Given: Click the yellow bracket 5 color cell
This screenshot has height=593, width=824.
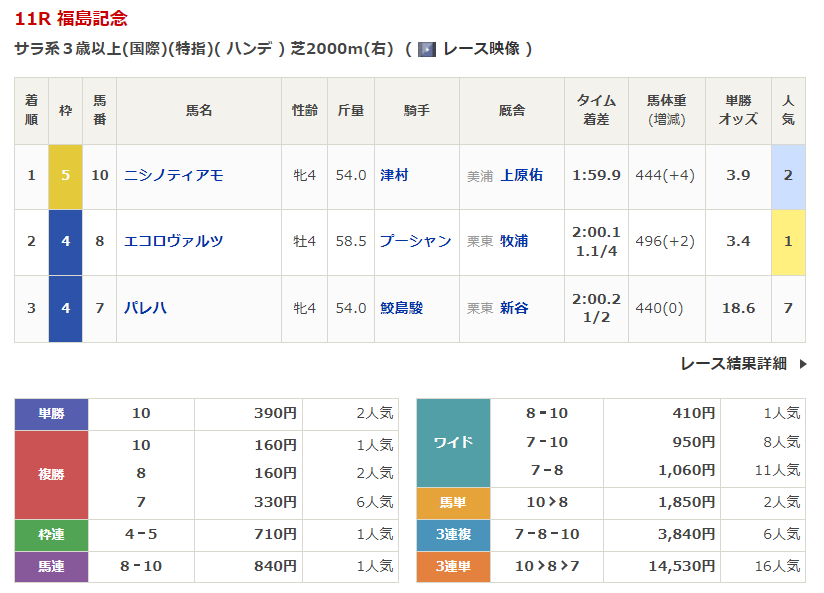Looking at the screenshot, I should (x=65, y=175).
